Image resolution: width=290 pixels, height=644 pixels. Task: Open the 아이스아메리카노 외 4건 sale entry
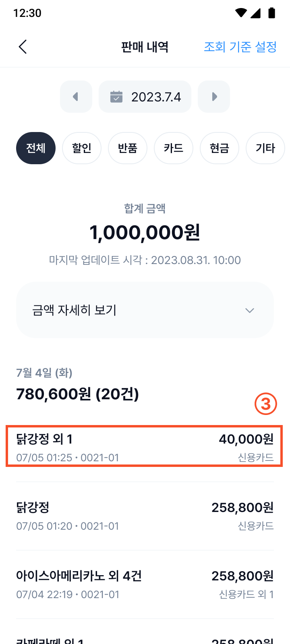tap(145, 584)
